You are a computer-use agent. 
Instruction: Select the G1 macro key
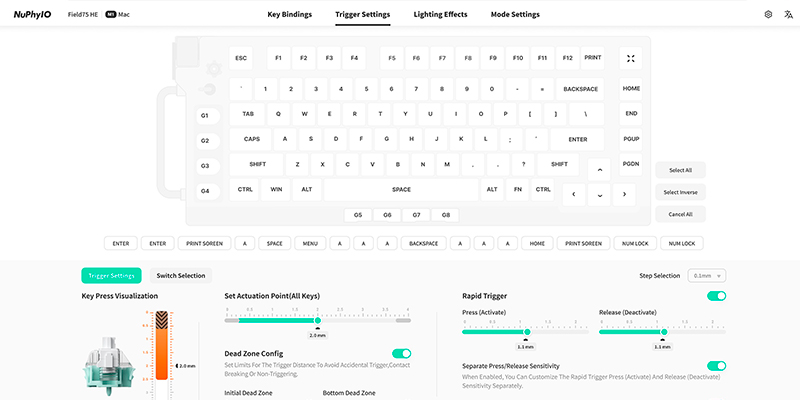(204, 115)
